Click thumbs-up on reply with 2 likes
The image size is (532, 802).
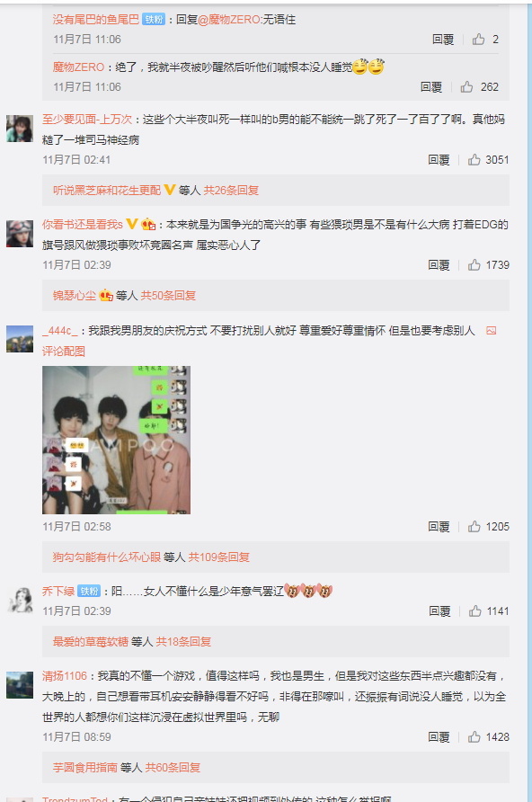[478, 40]
